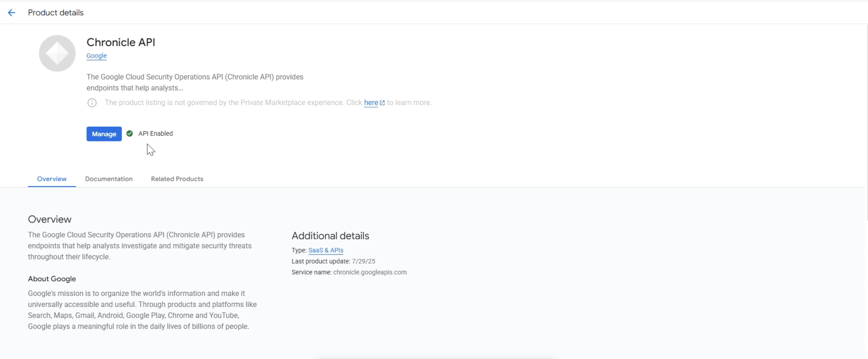The width and height of the screenshot is (868, 359).
Task: Click the Additional details heading
Action: (330, 236)
